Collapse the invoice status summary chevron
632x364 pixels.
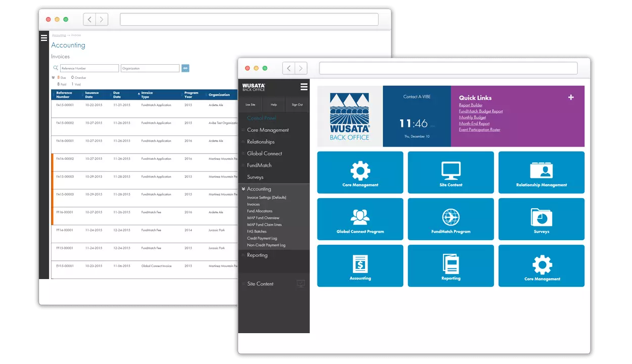(x=53, y=78)
